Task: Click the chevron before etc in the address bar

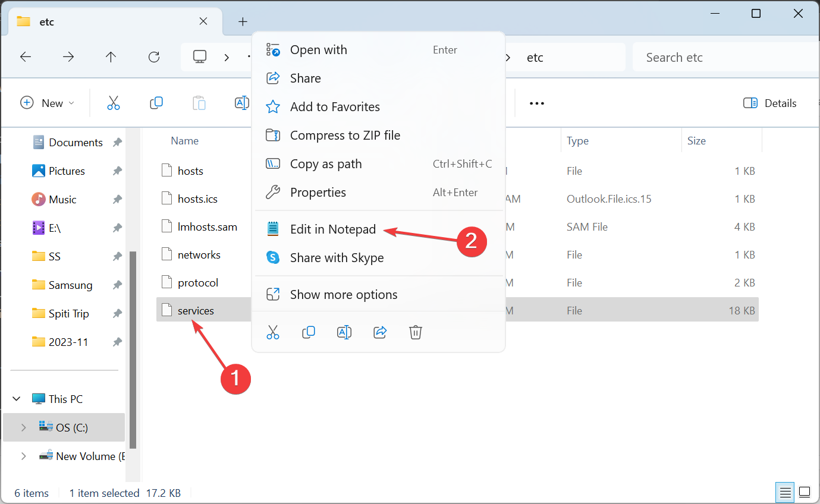Action: click(508, 58)
